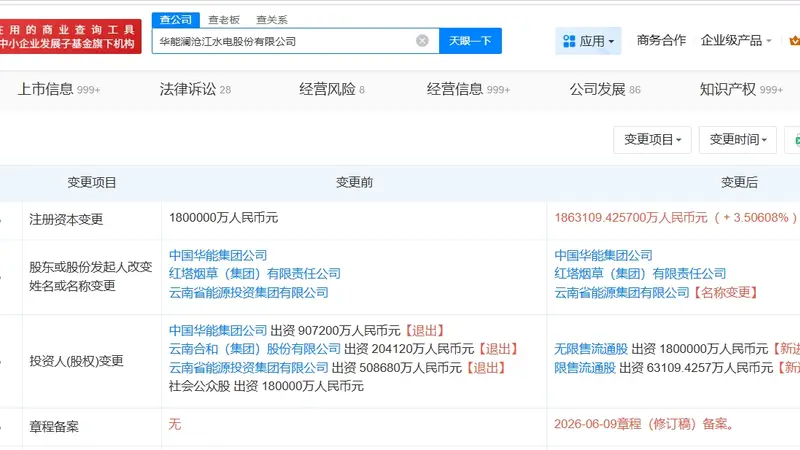Click the crown VIP icon

click(794, 40)
